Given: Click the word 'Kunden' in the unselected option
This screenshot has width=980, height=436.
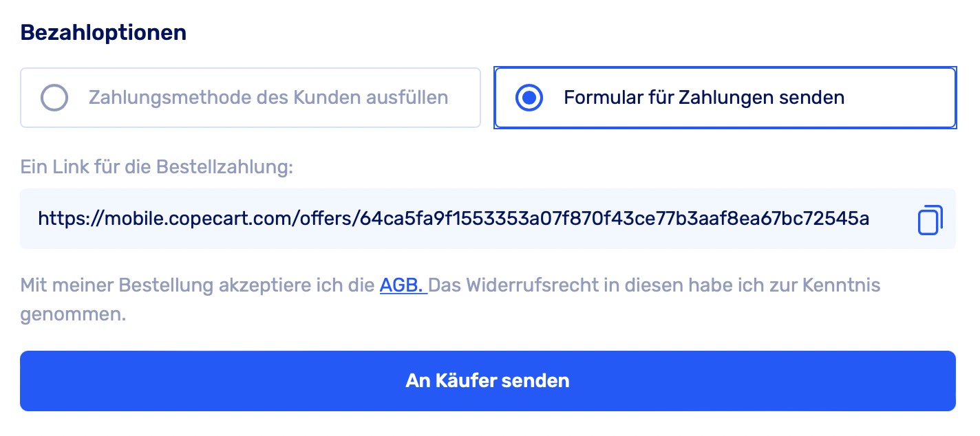Looking at the screenshot, I should tap(327, 98).
